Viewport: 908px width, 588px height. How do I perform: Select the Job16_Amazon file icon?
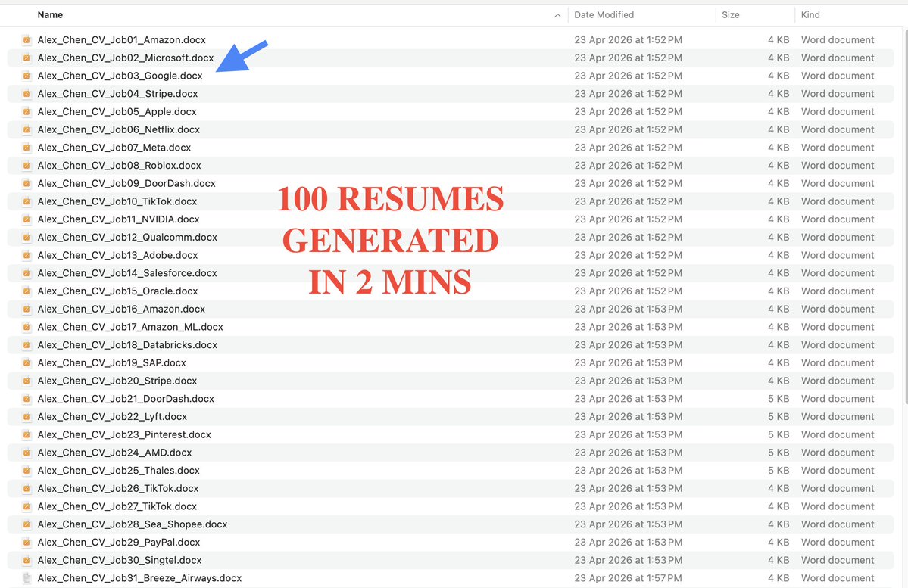[27, 309]
